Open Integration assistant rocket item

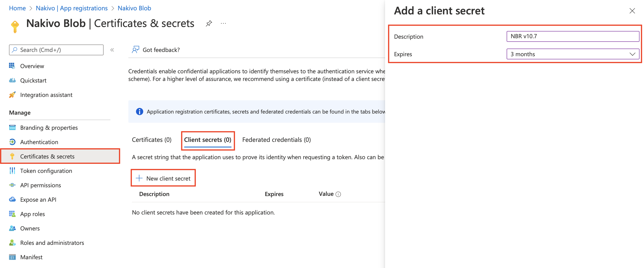(x=46, y=95)
